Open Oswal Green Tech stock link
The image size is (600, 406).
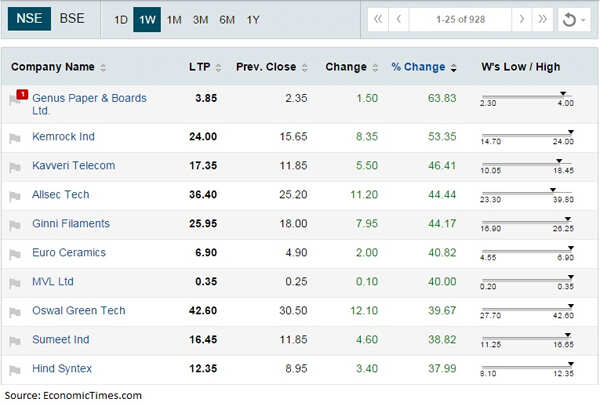(79, 310)
